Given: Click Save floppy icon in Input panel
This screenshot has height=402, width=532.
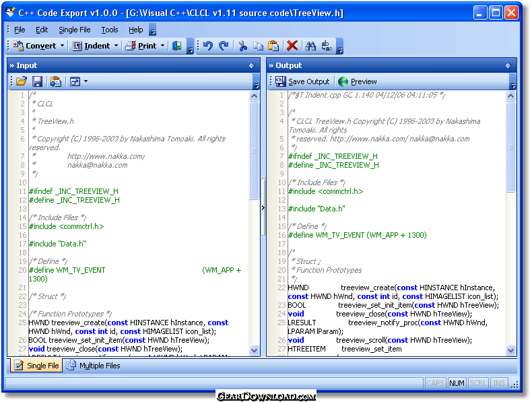Looking at the screenshot, I should pyautogui.click(x=37, y=81).
